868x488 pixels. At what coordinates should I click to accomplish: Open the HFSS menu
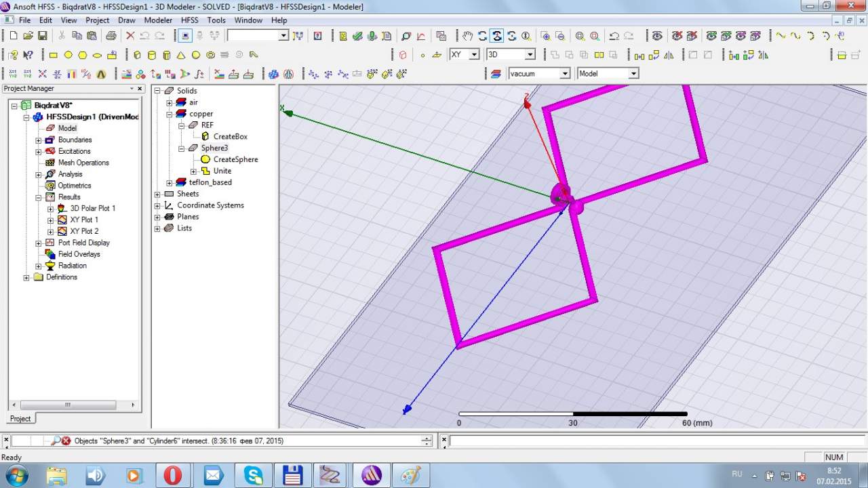click(x=190, y=20)
